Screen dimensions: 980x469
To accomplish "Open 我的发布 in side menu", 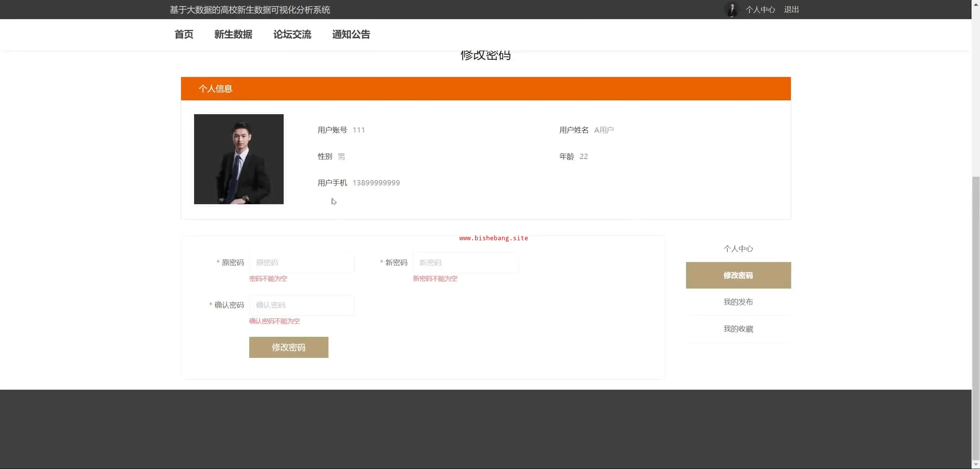I will pyautogui.click(x=738, y=302).
